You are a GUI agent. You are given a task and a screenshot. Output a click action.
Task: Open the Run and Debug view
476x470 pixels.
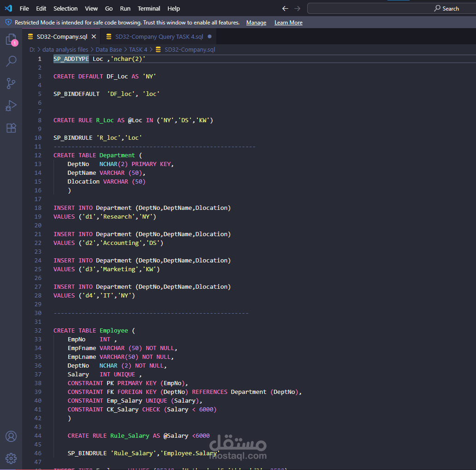[11, 106]
